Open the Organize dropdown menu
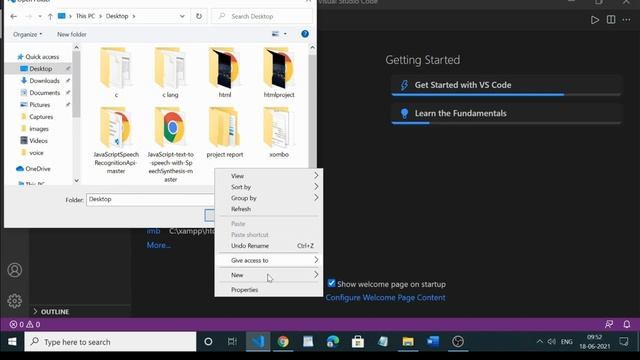The image size is (640, 360). pyautogui.click(x=27, y=34)
